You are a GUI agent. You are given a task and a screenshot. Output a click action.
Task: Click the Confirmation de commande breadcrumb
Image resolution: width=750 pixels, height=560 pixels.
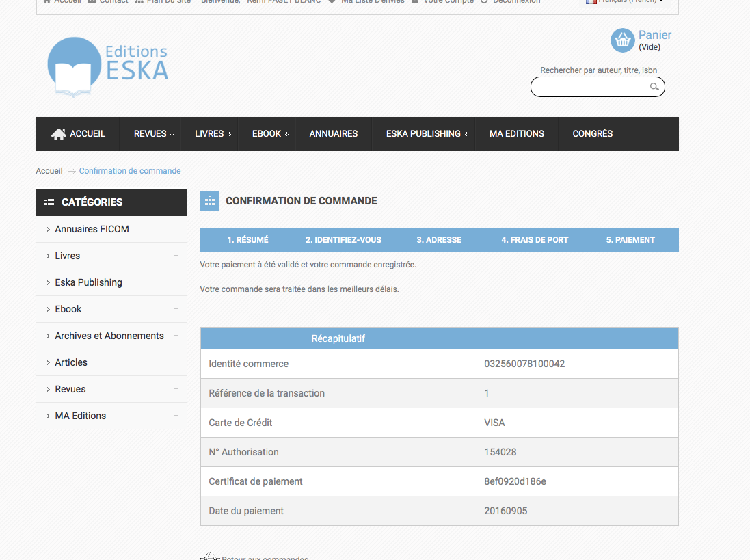[130, 171]
